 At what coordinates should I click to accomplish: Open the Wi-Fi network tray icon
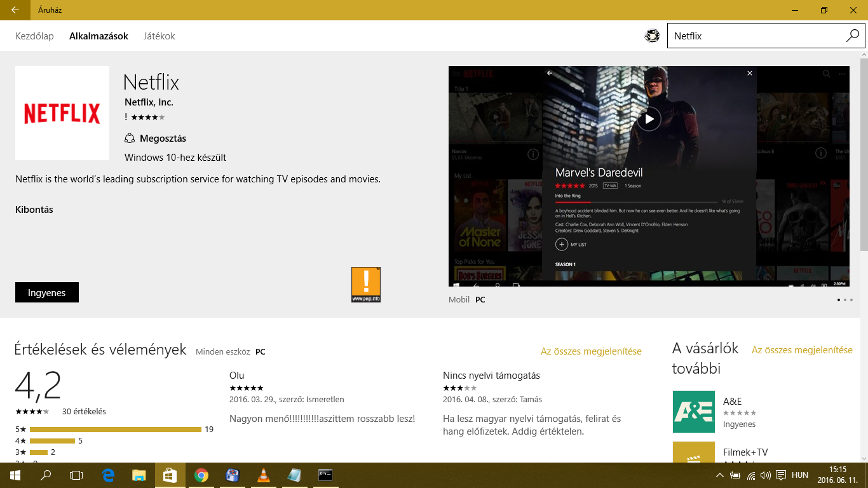coord(751,475)
